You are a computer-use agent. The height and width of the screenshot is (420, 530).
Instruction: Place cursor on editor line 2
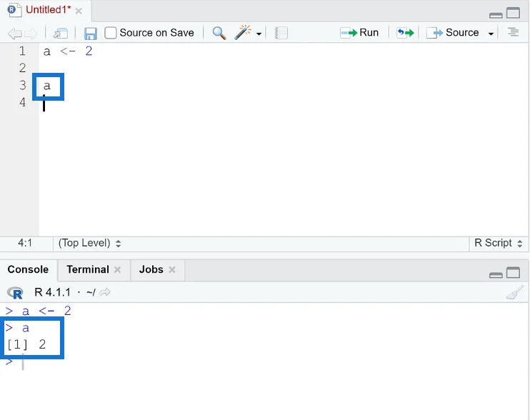click(x=284, y=68)
